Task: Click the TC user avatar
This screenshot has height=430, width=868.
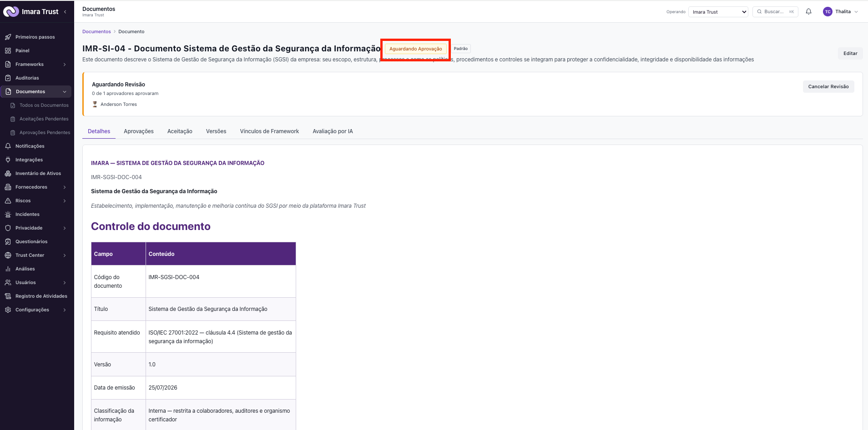Action: click(828, 12)
